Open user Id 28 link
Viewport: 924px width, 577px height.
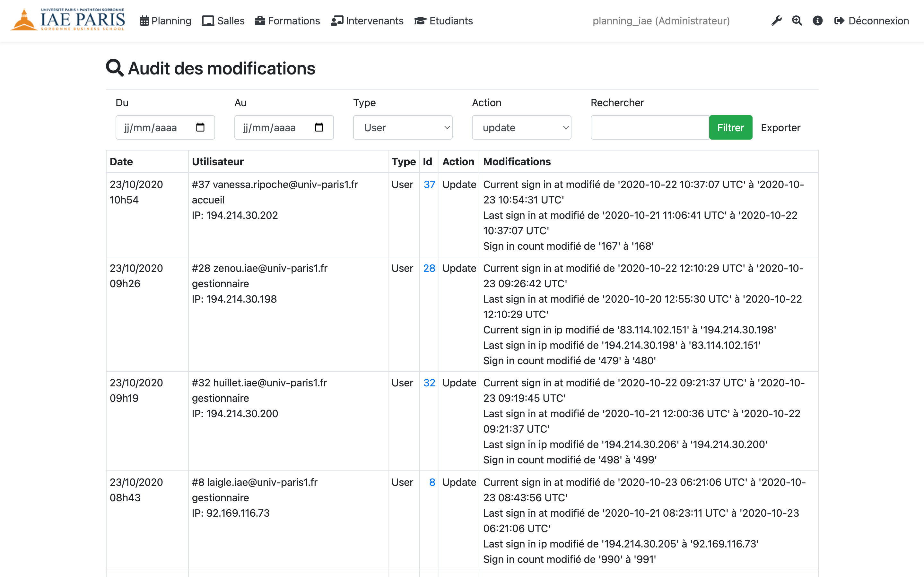[x=429, y=268]
